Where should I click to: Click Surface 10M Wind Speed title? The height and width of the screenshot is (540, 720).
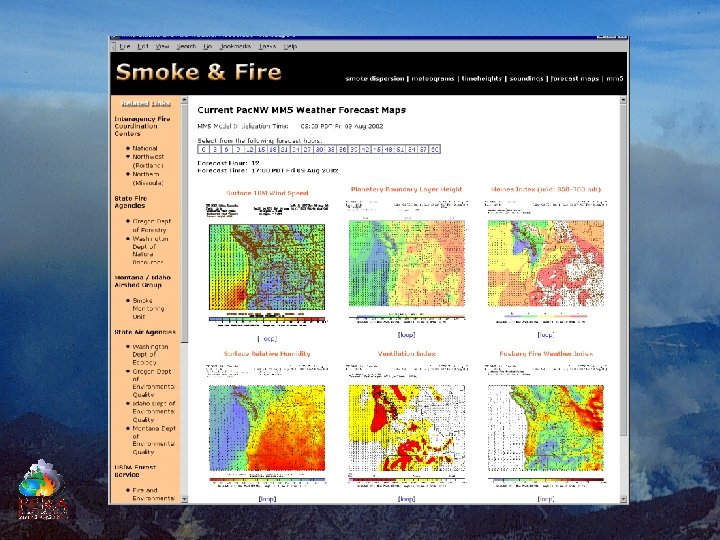[267, 193]
